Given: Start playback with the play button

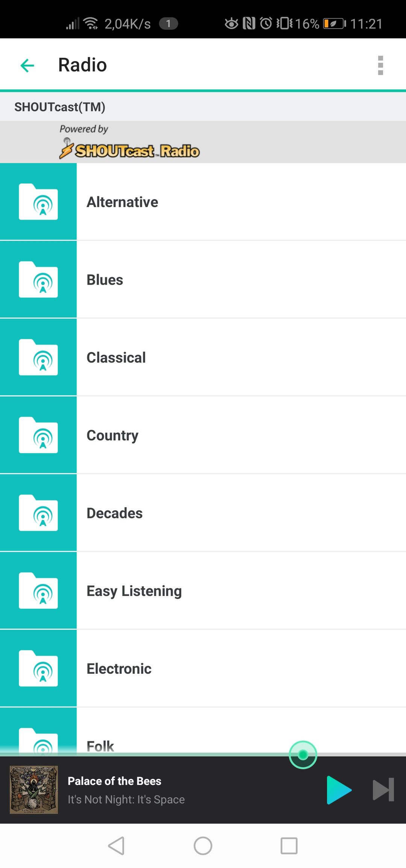Looking at the screenshot, I should [x=339, y=790].
